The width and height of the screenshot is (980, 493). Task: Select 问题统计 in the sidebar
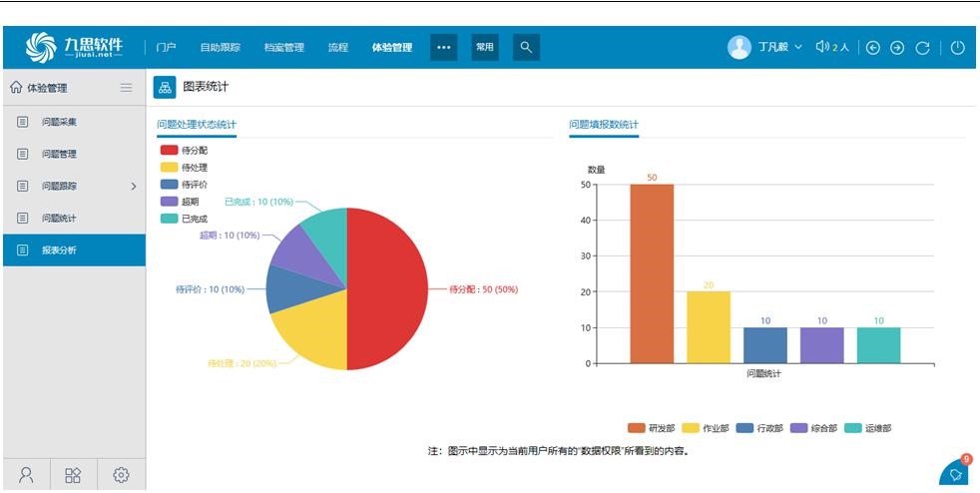(x=59, y=219)
